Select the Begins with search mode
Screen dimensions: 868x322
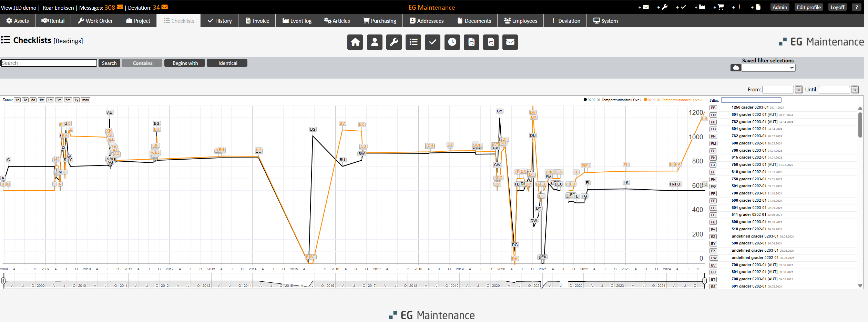(185, 63)
